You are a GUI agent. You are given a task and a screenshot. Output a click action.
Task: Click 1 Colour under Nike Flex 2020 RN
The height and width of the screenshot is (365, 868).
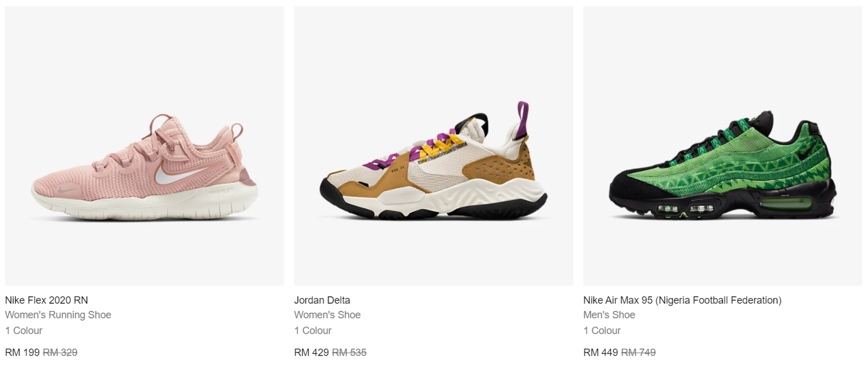pyautogui.click(x=24, y=331)
